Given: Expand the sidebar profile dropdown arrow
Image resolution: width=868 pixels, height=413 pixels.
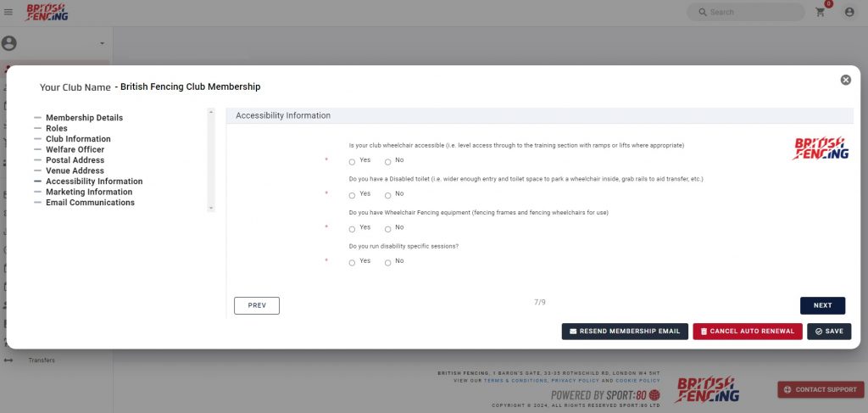Looking at the screenshot, I should (102, 43).
